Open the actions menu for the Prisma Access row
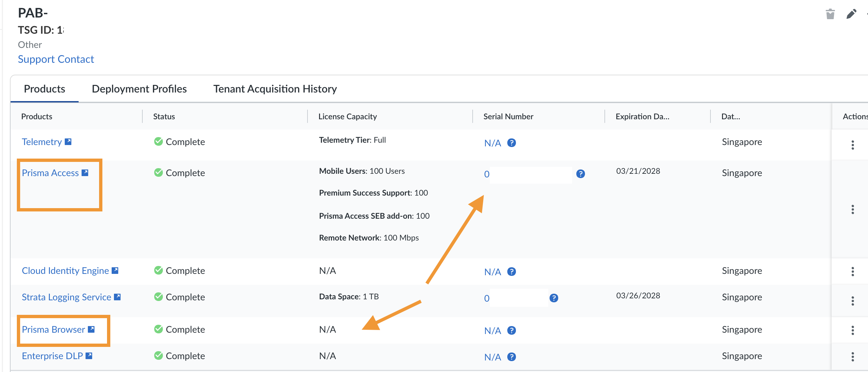The height and width of the screenshot is (372, 868). point(852,209)
